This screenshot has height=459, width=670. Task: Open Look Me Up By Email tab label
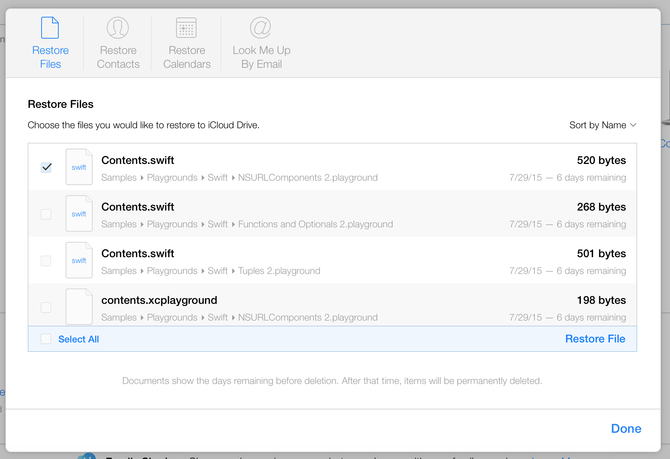262,57
